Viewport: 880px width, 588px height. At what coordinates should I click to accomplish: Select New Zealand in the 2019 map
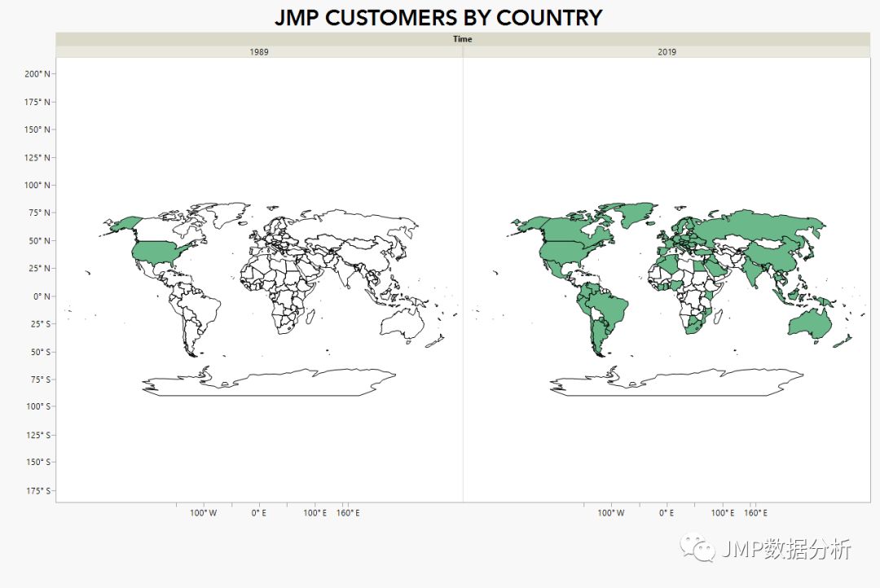[843, 340]
